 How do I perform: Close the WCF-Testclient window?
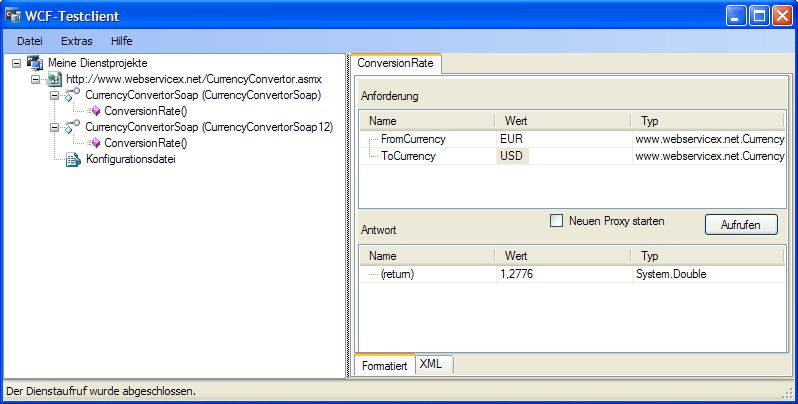pyautogui.click(x=782, y=16)
